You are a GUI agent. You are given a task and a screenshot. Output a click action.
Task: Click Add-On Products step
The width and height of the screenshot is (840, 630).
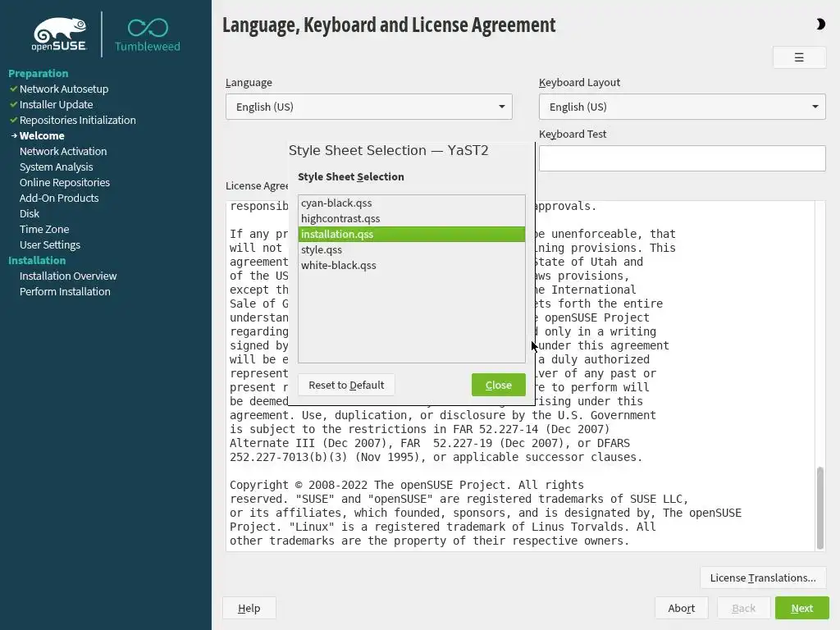tap(59, 198)
